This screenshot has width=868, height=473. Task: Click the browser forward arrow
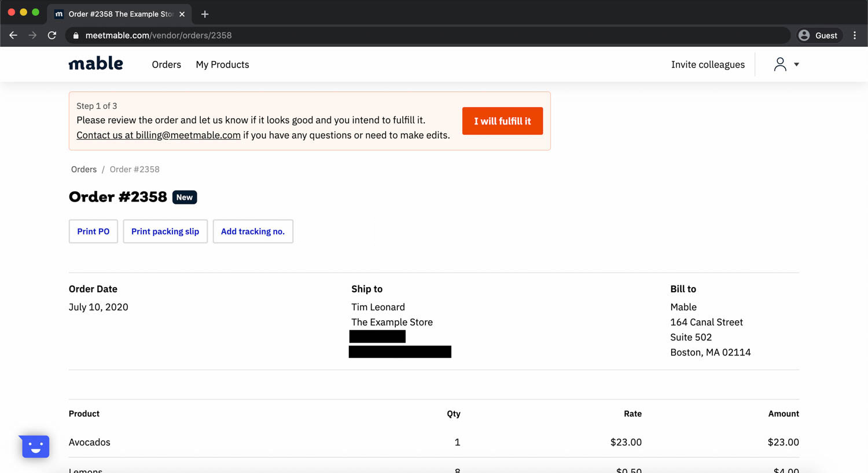[32, 35]
